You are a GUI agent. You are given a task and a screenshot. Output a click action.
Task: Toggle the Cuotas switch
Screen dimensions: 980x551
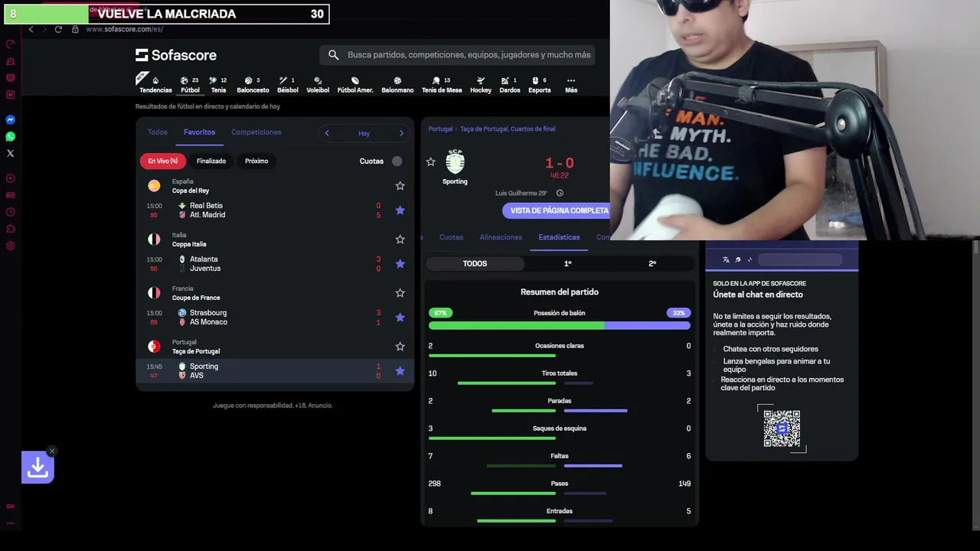point(397,161)
